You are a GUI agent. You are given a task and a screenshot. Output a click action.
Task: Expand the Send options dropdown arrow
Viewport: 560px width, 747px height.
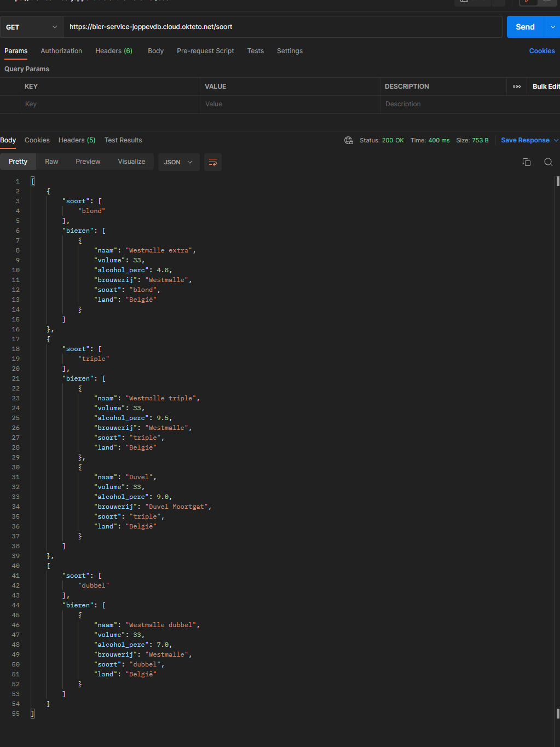(x=553, y=26)
